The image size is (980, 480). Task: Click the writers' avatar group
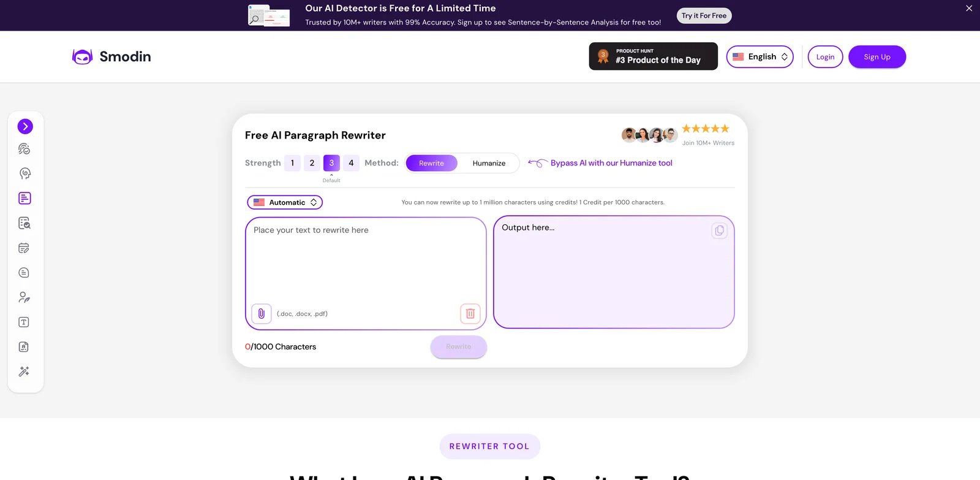tap(650, 135)
